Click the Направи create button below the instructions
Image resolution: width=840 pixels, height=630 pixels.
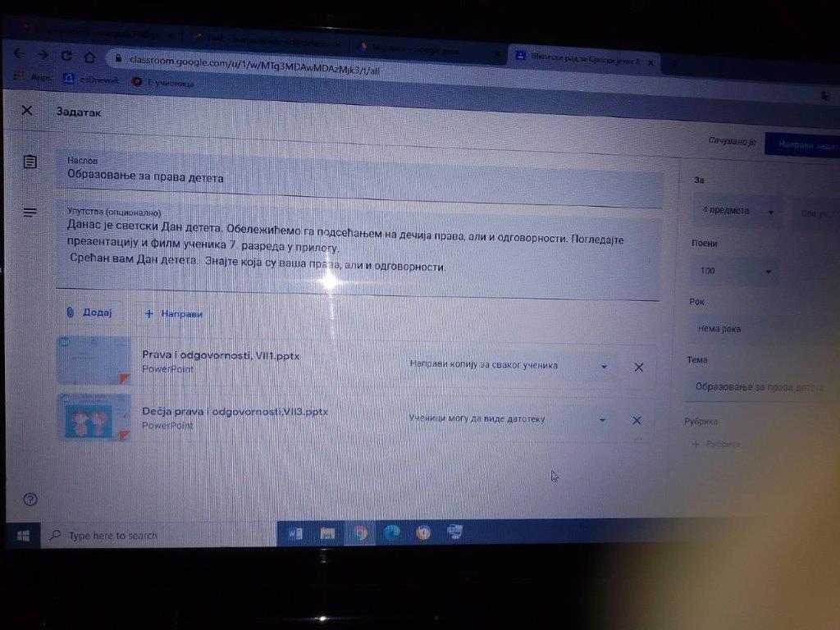(x=174, y=313)
